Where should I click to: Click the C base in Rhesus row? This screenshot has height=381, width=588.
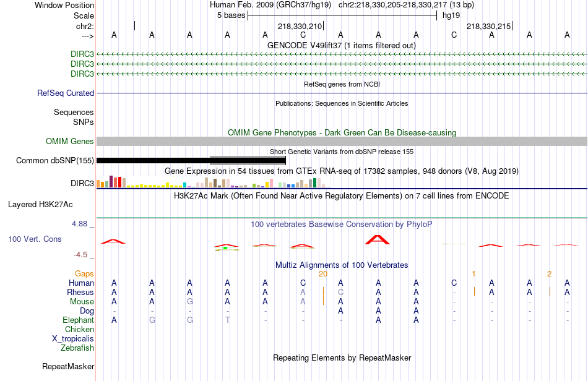tap(340, 292)
